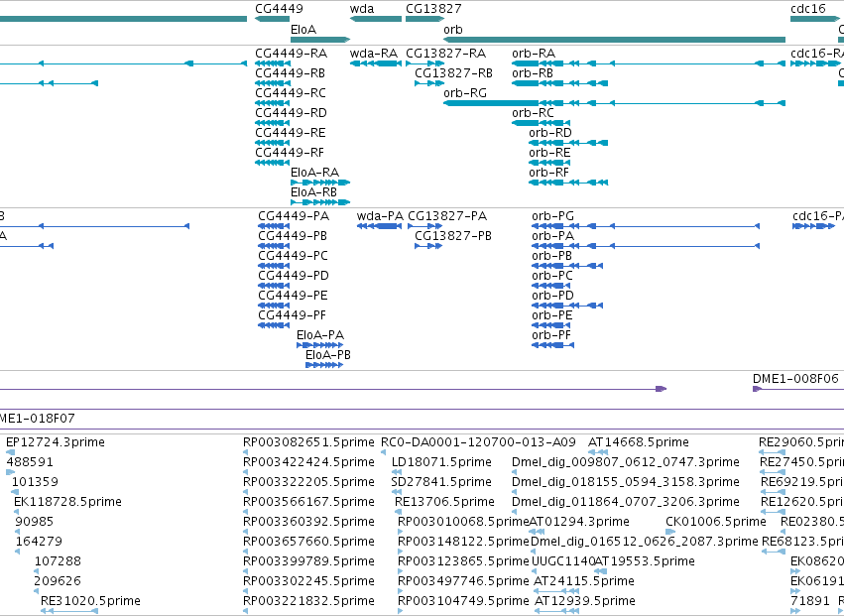Image resolution: width=844 pixels, height=616 pixels.
Task: Select protein CG4449-PB
Action: (293, 236)
